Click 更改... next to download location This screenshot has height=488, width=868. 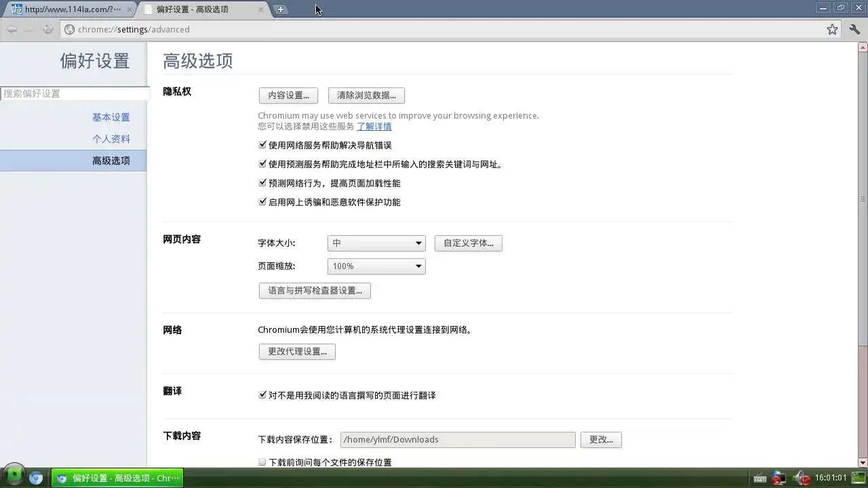click(x=601, y=440)
